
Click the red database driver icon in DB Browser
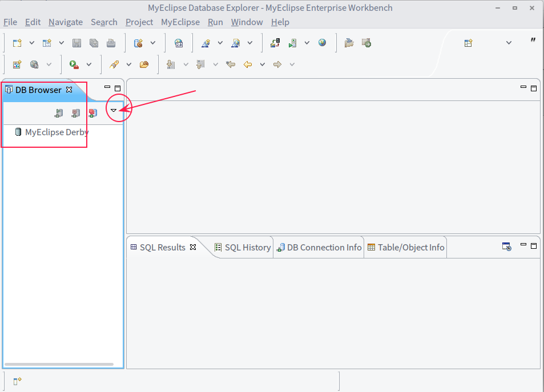click(92, 113)
